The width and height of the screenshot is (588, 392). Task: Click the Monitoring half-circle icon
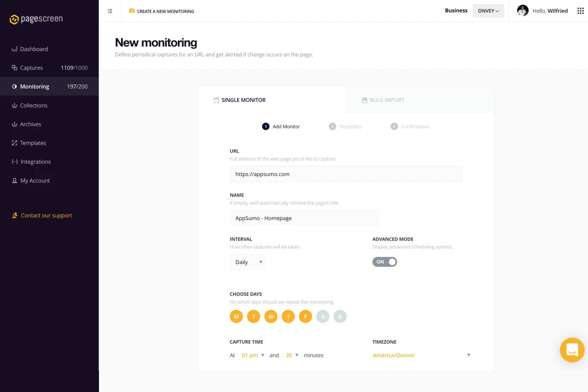15,87
